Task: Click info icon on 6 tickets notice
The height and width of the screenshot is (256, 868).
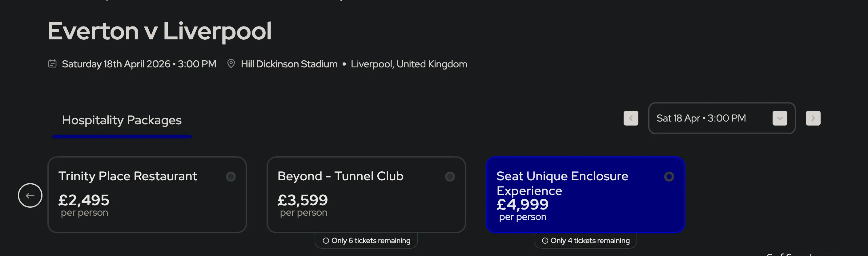Action: tap(326, 241)
